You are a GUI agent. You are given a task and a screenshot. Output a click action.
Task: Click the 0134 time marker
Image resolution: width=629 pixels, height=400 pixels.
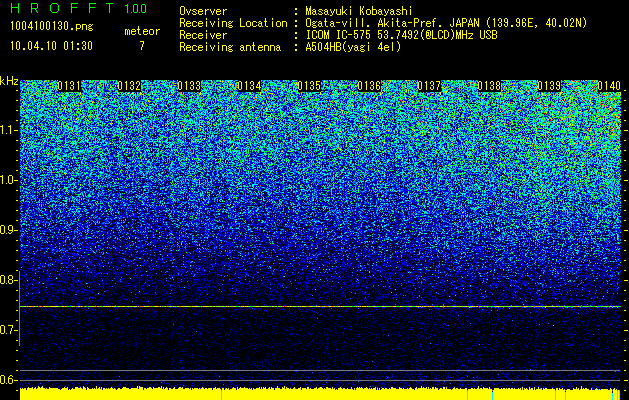[x=249, y=86]
